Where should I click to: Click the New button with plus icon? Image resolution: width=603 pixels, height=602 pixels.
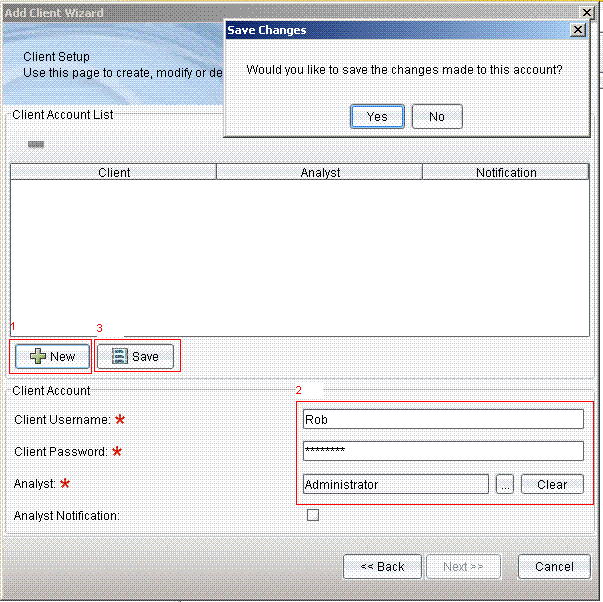click(x=52, y=356)
